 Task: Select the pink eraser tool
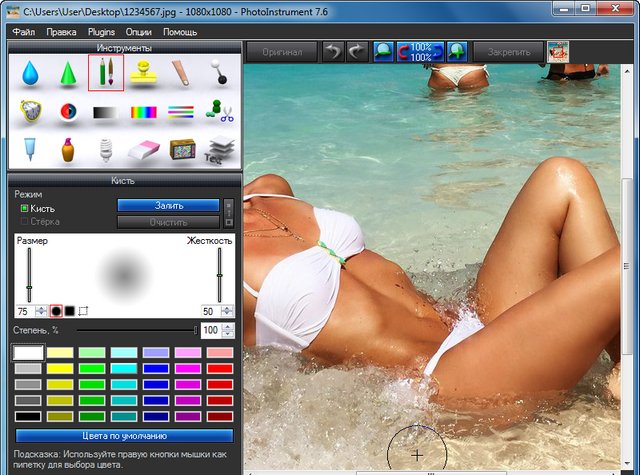[x=145, y=150]
